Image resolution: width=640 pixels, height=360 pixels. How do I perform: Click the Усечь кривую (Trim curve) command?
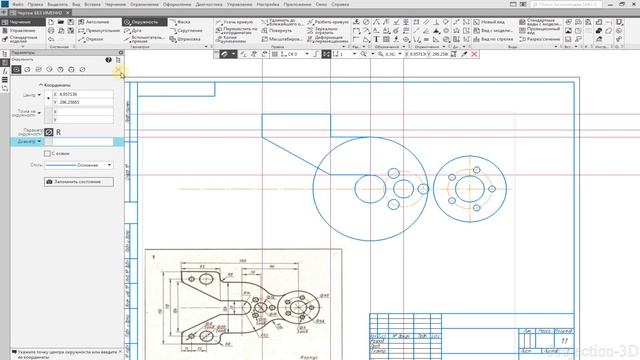(235, 22)
